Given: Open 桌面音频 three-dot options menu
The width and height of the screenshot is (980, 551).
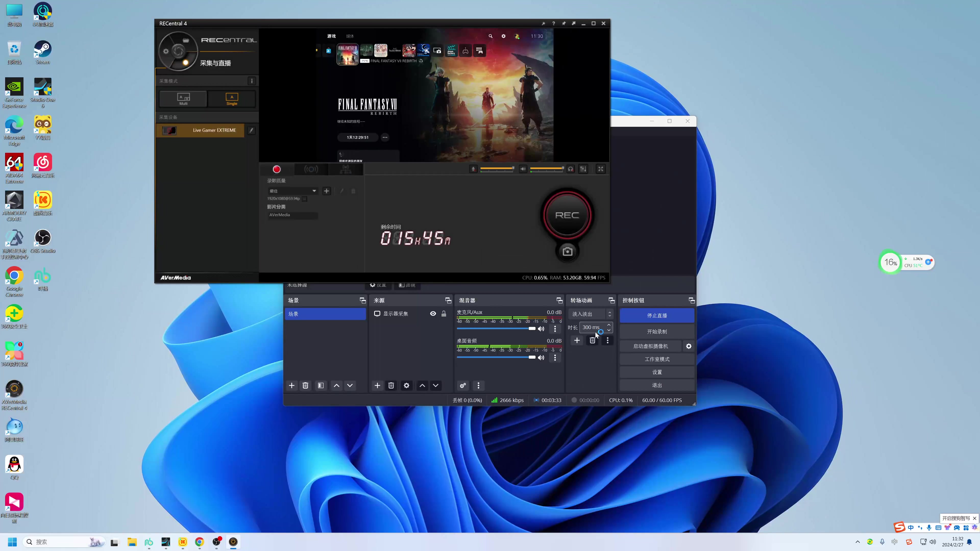Looking at the screenshot, I should (555, 358).
